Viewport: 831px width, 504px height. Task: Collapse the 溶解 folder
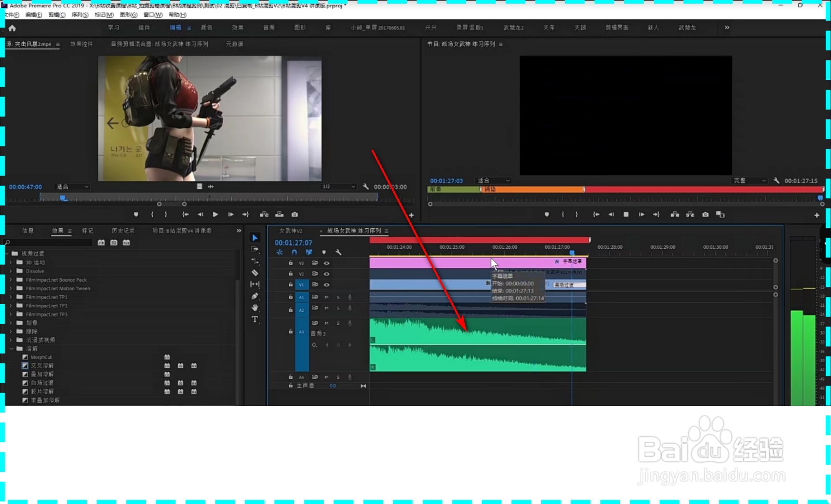coord(11,349)
